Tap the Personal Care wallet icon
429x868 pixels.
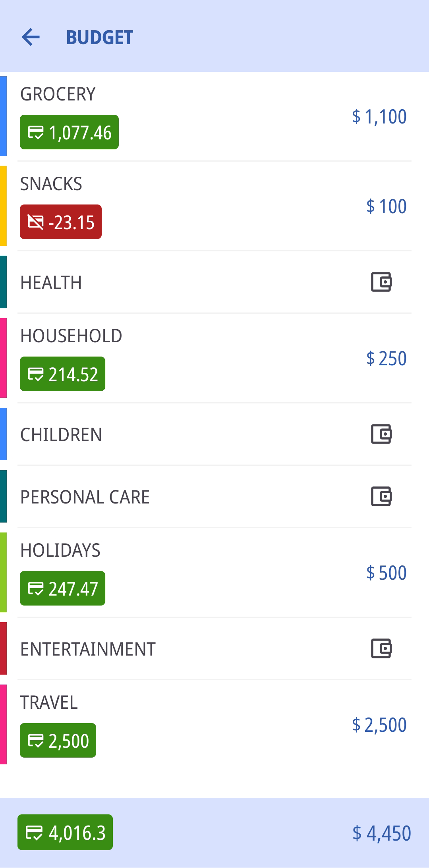tap(381, 496)
